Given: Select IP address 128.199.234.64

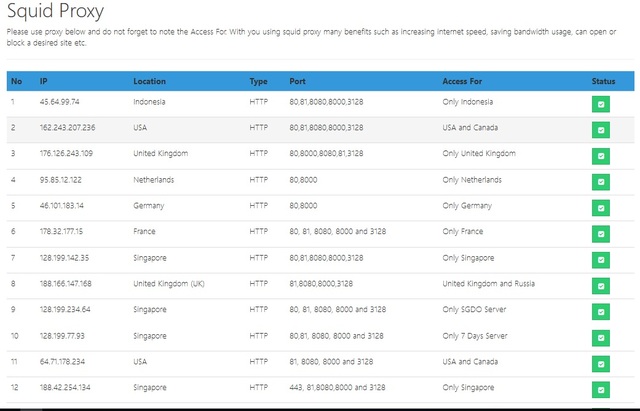Looking at the screenshot, I should tap(65, 309).
